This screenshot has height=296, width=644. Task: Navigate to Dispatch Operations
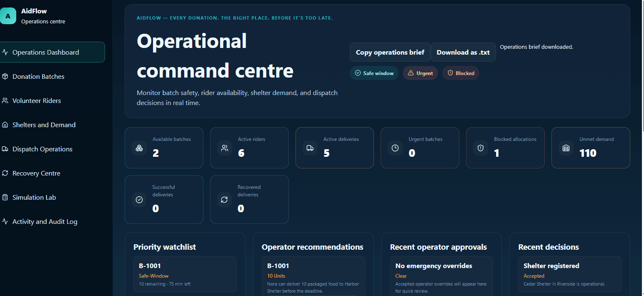(52, 149)
